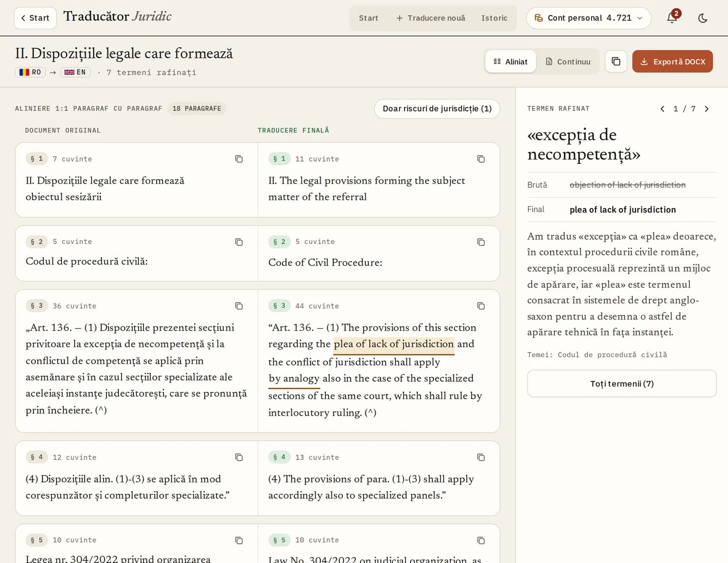Open the Start tab in navigation
728x563 pixels.
pyautogui.click(x=369, y=18)
